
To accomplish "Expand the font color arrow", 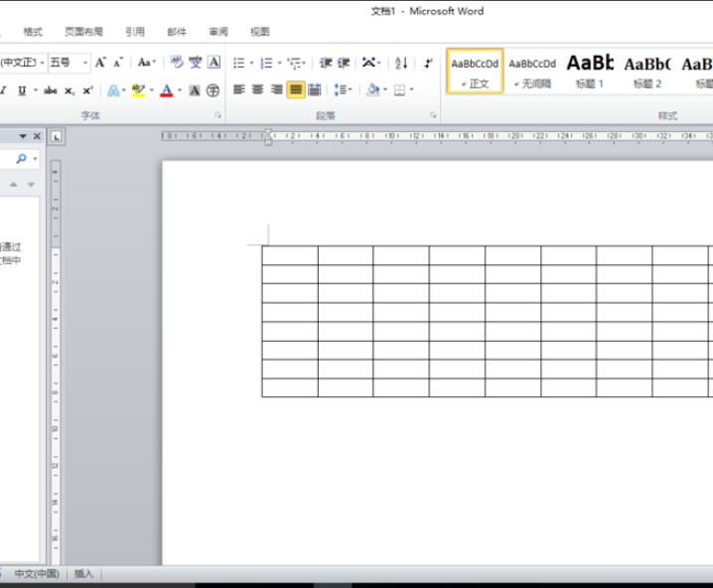I will tap(180, 90).
